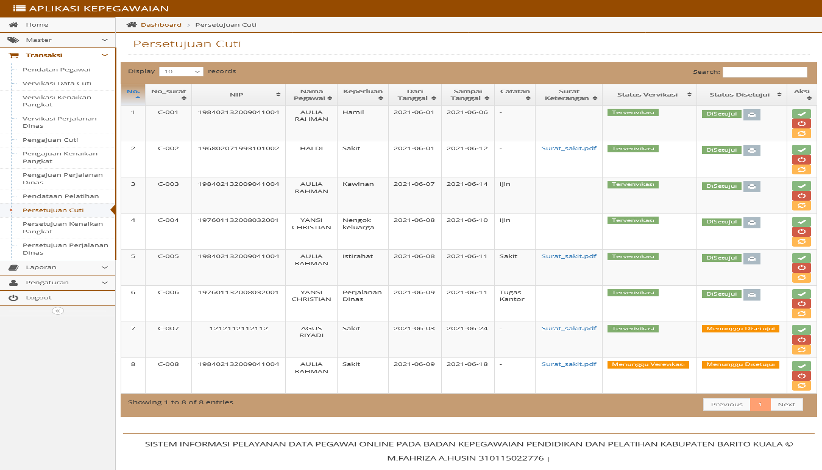The width and height of the screenshot is (822, 470).
Task: Click the Search input field
Action: 765,72
